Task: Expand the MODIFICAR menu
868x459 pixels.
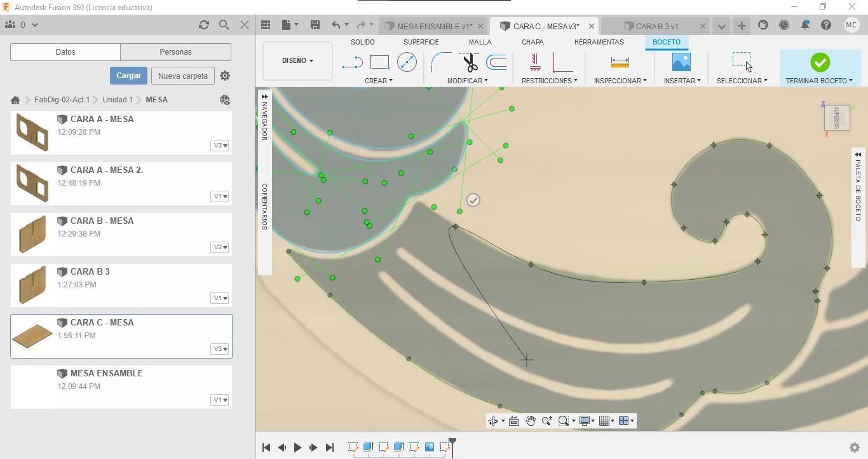Action: tap(467, 81)
